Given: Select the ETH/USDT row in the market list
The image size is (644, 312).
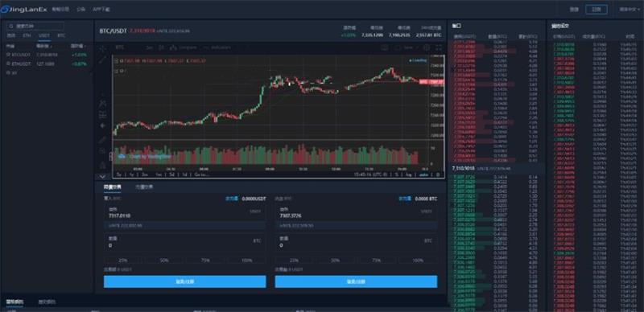Looking at the screenshot, I should tap(47, 64).
